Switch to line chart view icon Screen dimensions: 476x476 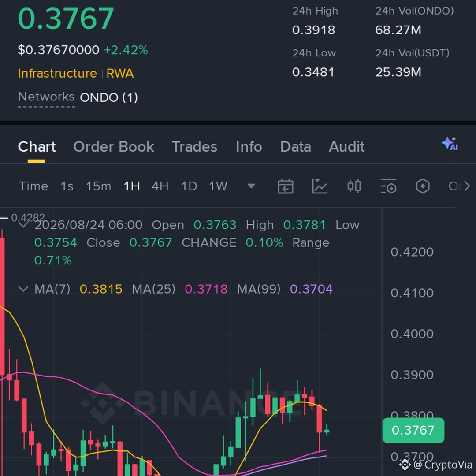320,186
